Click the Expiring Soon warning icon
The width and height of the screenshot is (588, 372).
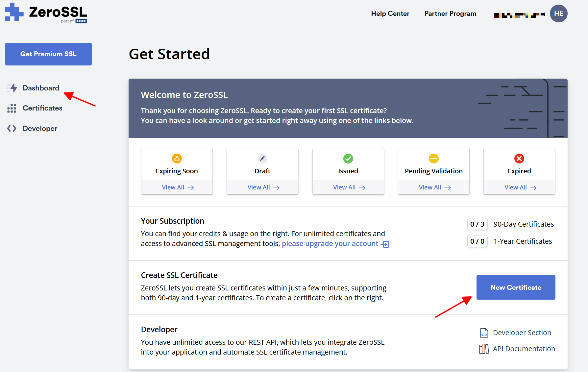[177, 159]
